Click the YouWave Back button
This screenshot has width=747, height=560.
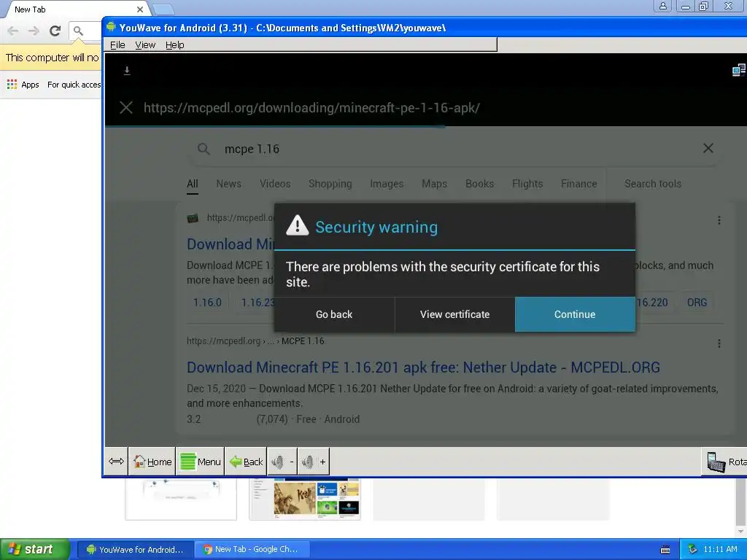pos(246,462)
